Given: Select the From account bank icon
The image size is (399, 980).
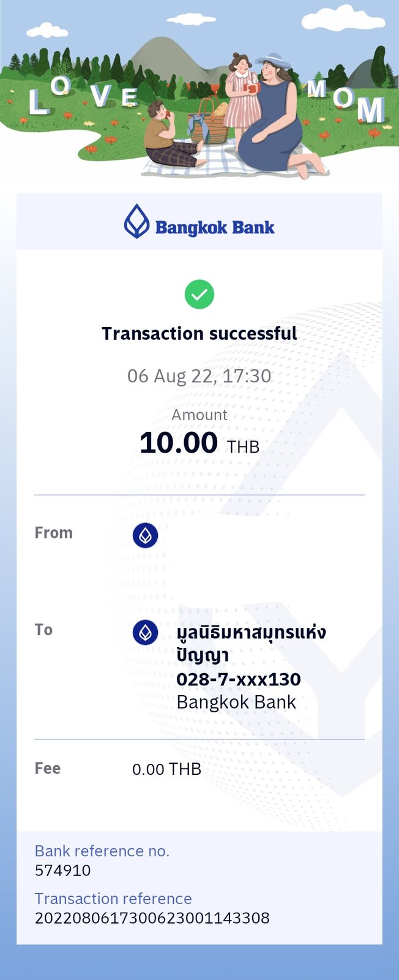Looking at the screenshot, I should pos(145,535).
